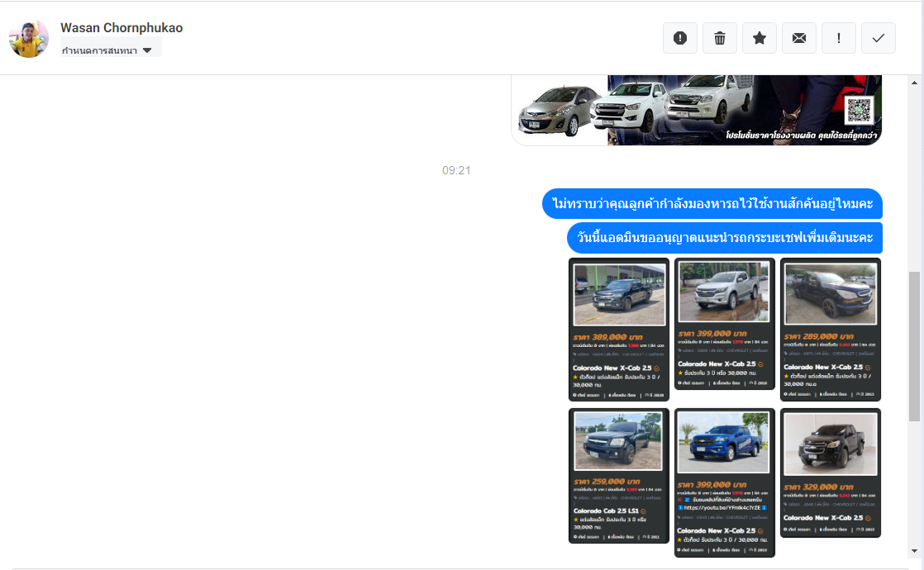
Task: Click the trash delete conversation icon
Action: pos(720,38)
